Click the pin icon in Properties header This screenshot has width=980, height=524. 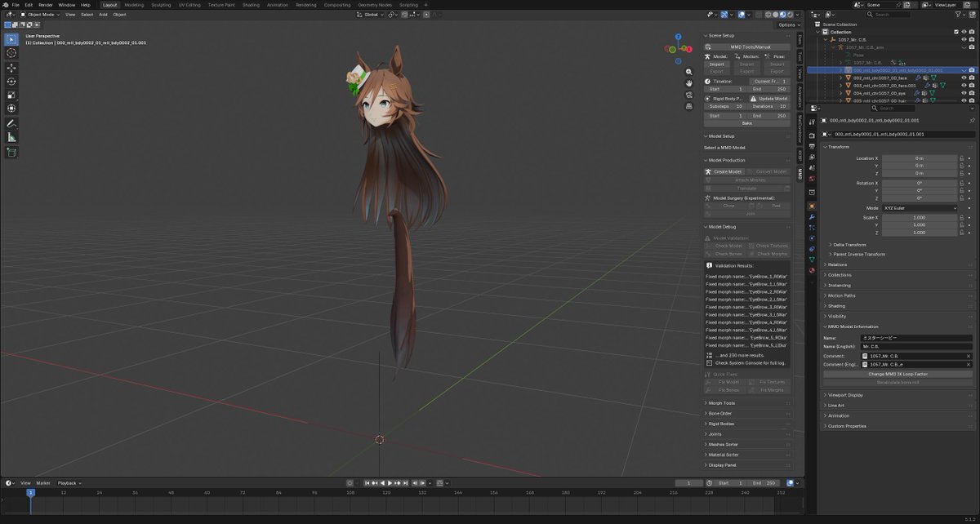pyautogui.click(x=972, y=120)
